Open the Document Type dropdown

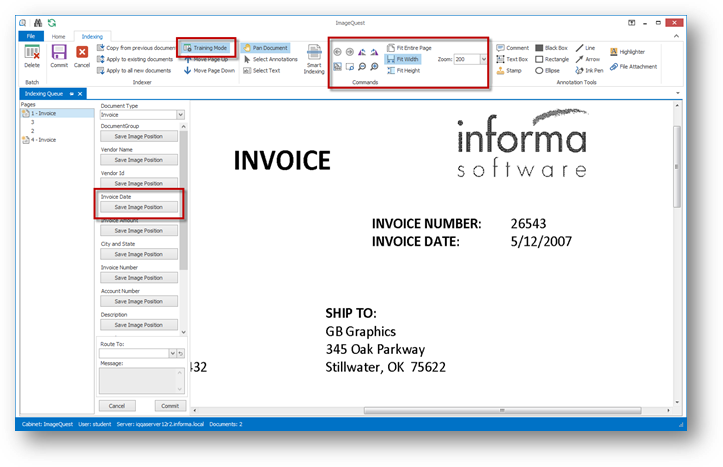(x=181, y=115)
